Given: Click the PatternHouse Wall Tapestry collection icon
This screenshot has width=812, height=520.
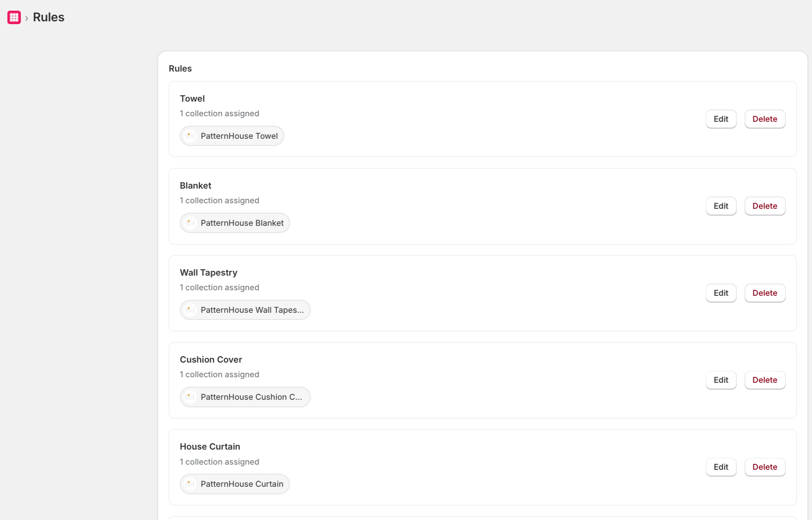Looking at the screenshot, I should click(190, 310).
